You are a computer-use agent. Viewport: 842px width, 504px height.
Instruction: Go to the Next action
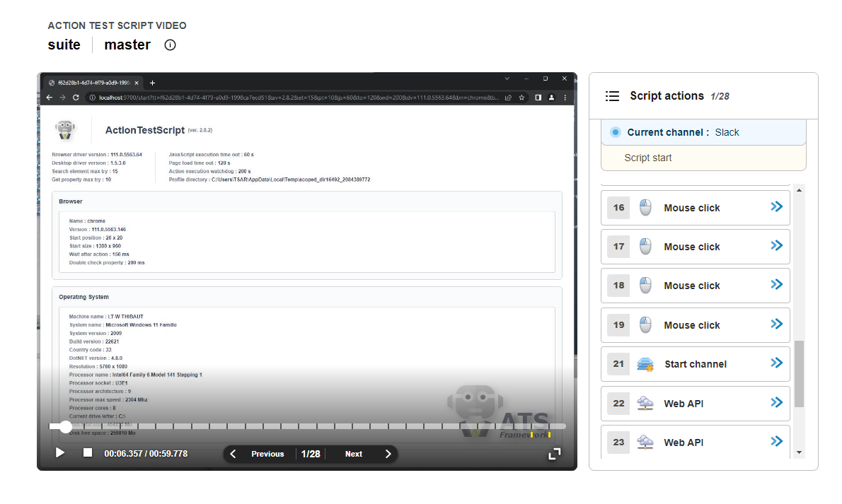coord(353,454)
